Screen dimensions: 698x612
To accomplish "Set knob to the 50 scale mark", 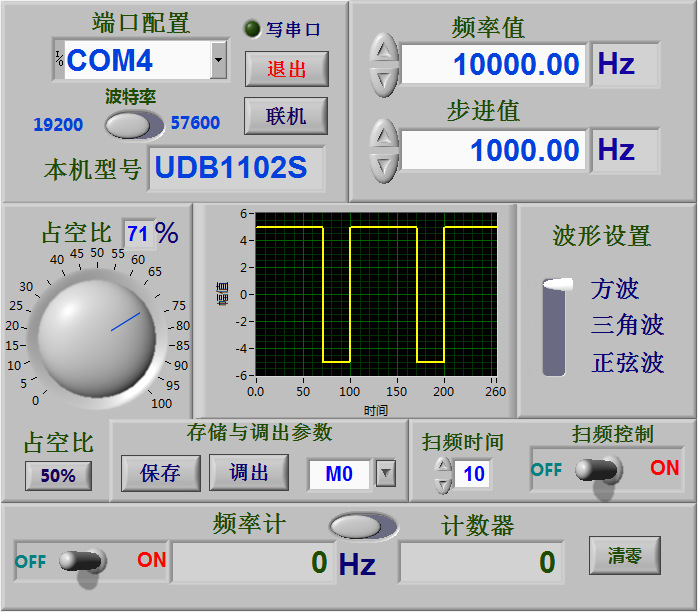I will (97, 253).
